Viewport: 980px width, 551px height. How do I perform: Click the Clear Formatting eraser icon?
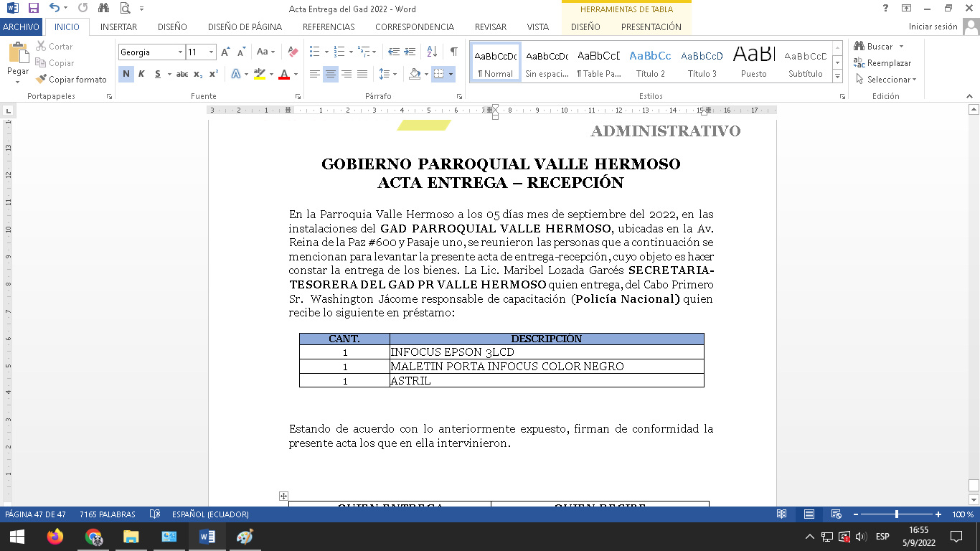coord(293,52)
